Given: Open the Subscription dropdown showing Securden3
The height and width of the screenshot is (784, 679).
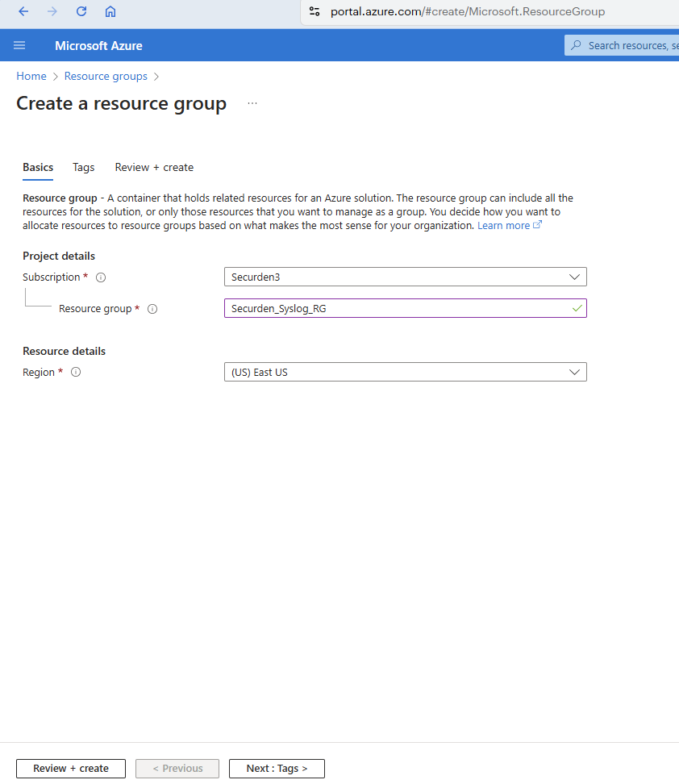Looking at the screenshot, I should click(406, 277).
